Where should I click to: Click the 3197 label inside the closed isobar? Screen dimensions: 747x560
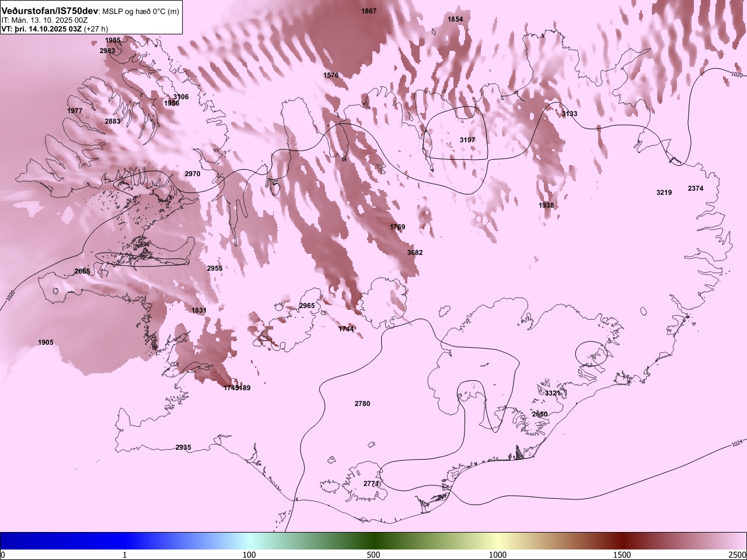[x=467, y=140]
